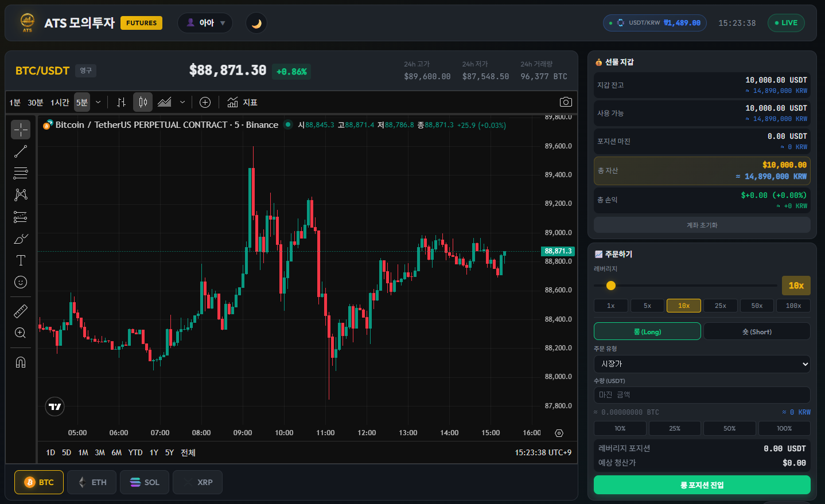Click the leverage slider handle
The width and height of the screenshot is (825, 504).
(x=611, y=286)
